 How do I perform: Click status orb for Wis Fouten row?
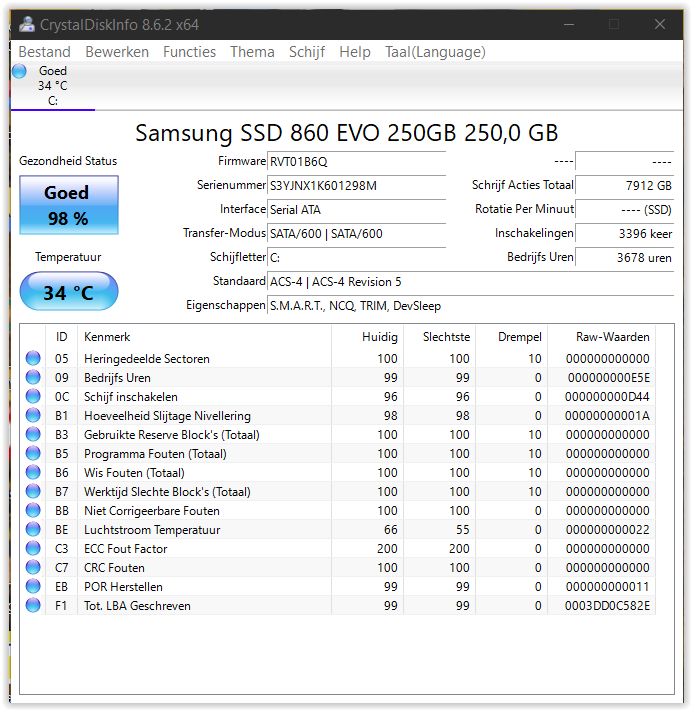pyautogui.click(x=33, y=472)
